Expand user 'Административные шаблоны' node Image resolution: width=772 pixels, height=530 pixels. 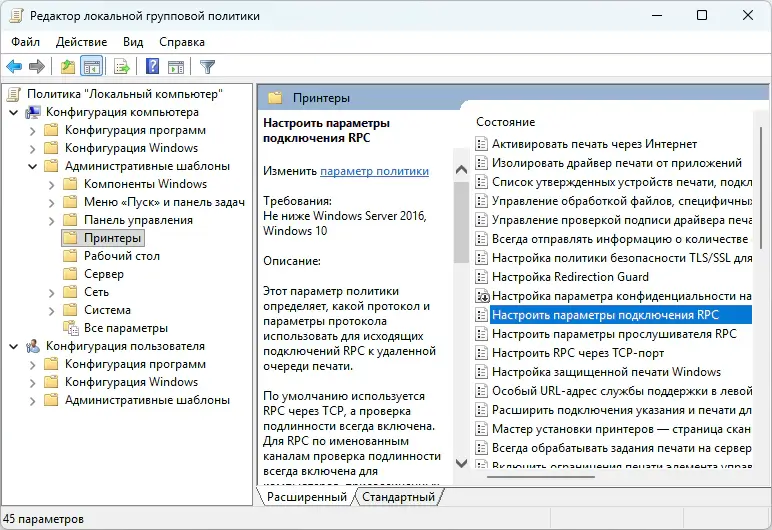coord(32,400)
